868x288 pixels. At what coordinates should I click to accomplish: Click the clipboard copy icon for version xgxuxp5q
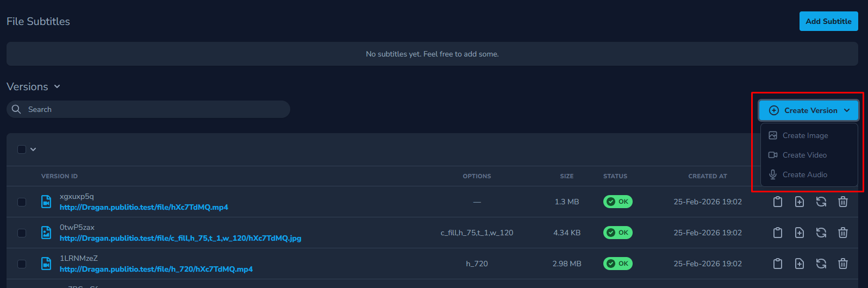(778, 202)
